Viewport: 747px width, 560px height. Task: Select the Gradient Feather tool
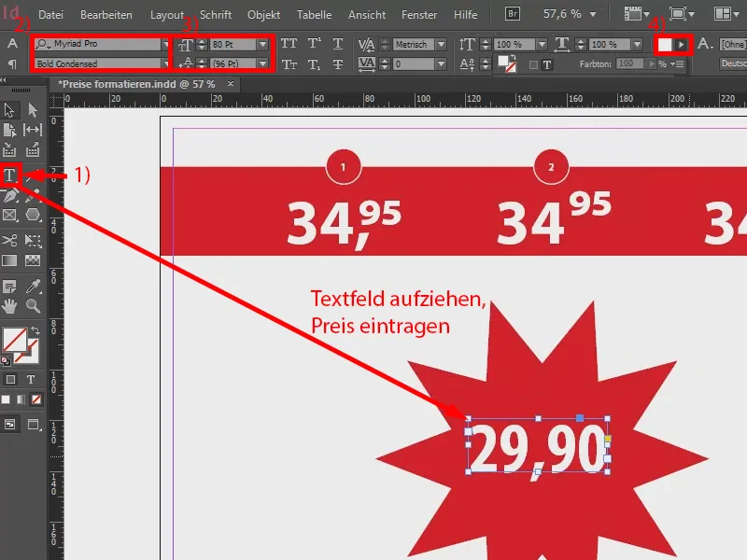[33, 260]
